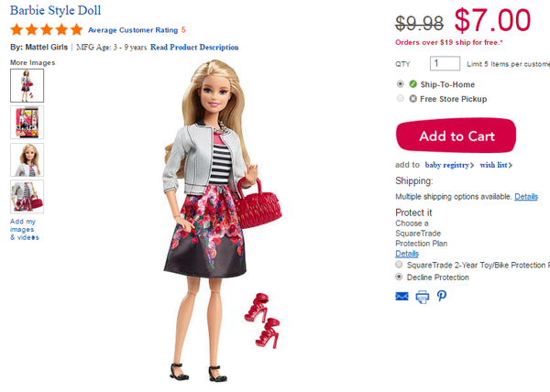Click Add my images & videos link
The image size is (550, 392).
coord(25,230)
